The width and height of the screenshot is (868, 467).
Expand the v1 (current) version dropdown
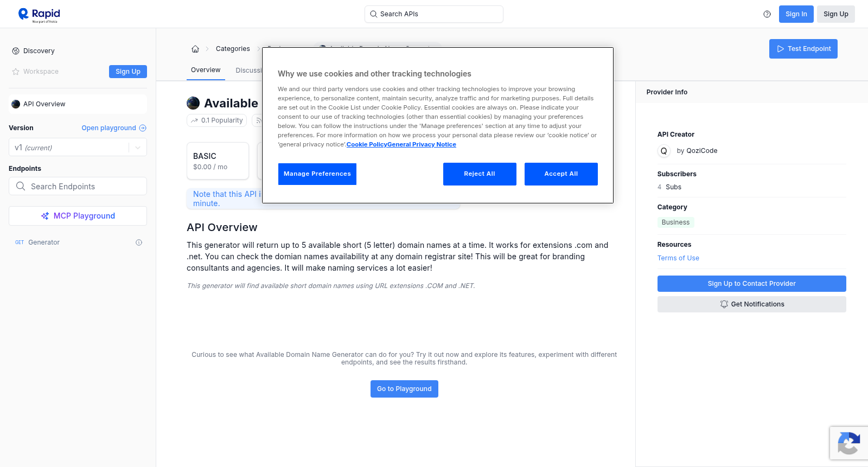[x=78, y=148]
